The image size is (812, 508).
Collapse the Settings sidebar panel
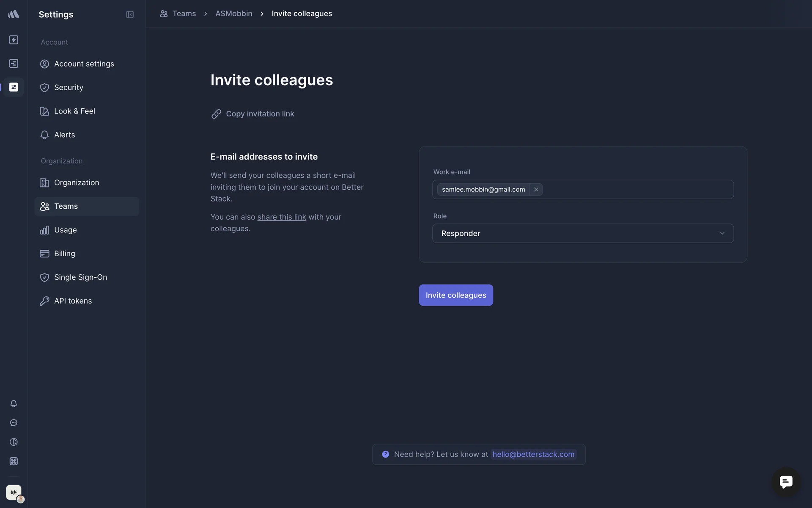pyautogui.click(x=130, y=14)
